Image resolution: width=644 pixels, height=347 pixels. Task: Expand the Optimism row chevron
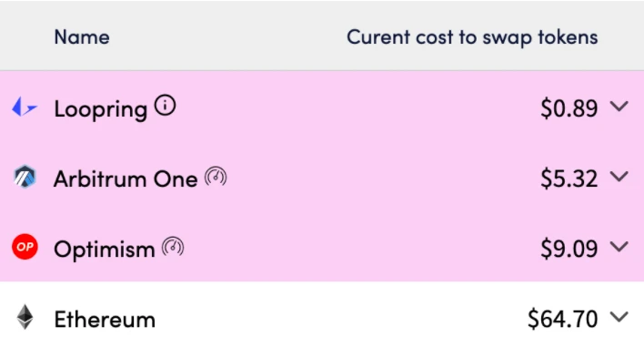[619, 247]
